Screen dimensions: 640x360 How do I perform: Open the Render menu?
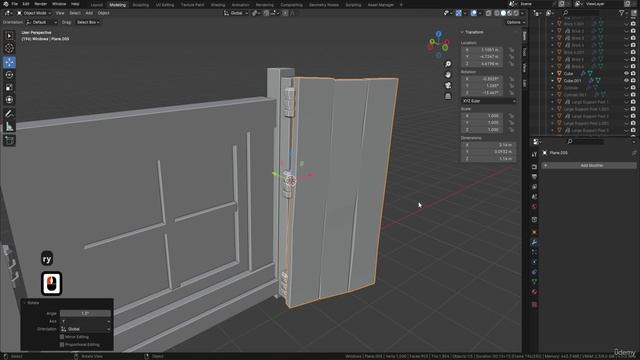click(x=40, y=4)
